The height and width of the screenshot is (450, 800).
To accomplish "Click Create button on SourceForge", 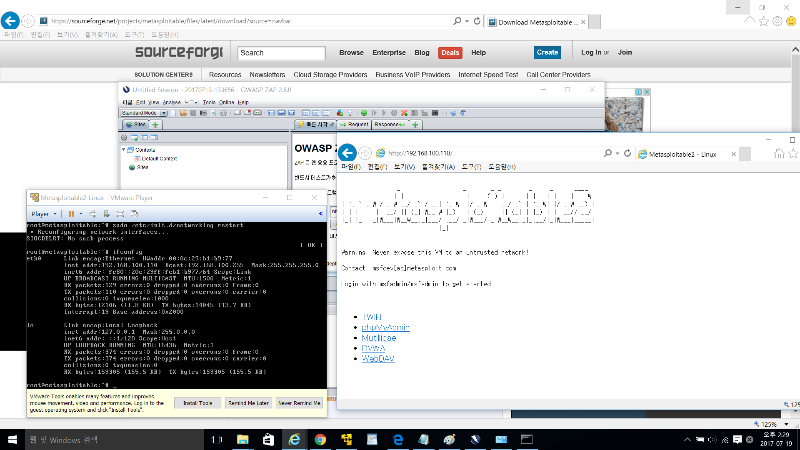I will (547, 53).
